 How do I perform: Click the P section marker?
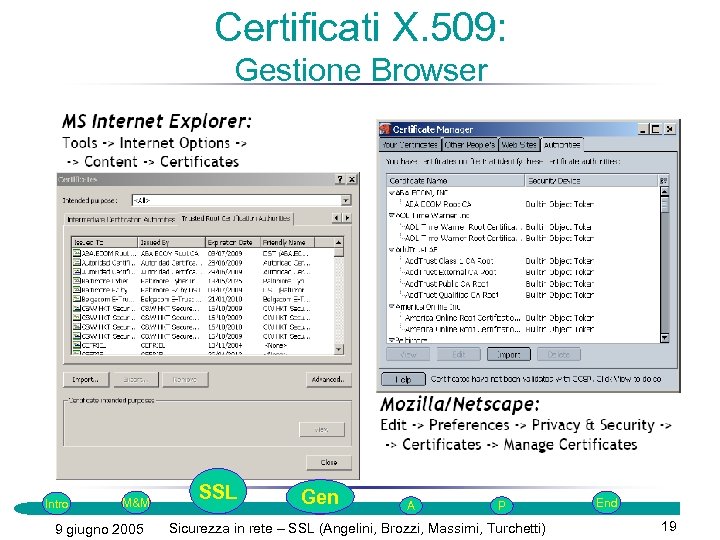coord(501,506)
